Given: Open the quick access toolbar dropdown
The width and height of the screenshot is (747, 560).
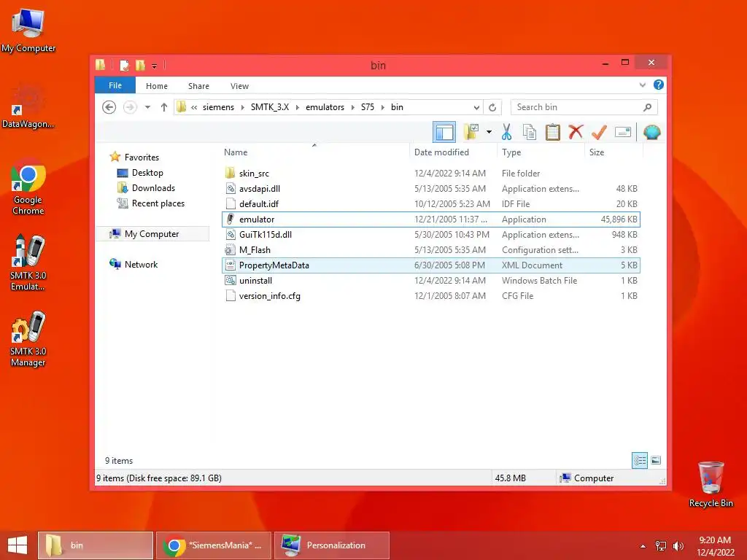Looking at the screenshot, I should pyautogui.click(x=154, y=66).
